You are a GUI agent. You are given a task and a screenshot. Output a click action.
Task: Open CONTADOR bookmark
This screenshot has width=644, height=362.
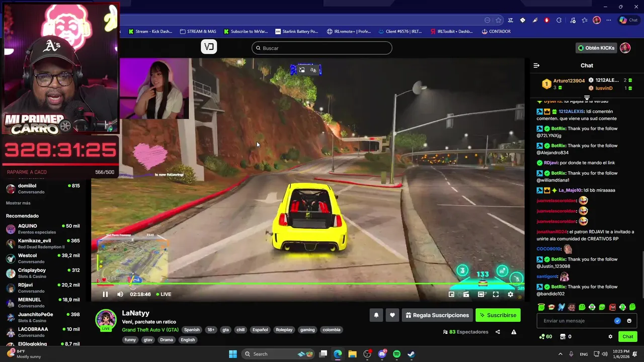click(x=496, y=31)
